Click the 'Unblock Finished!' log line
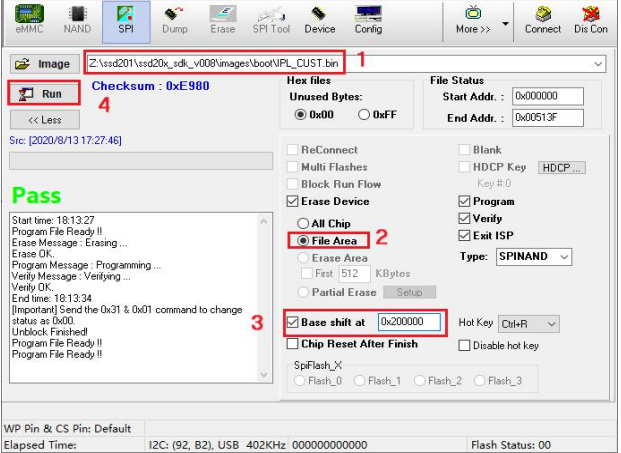The image size is (621, 453). click(x=50, y=332)
